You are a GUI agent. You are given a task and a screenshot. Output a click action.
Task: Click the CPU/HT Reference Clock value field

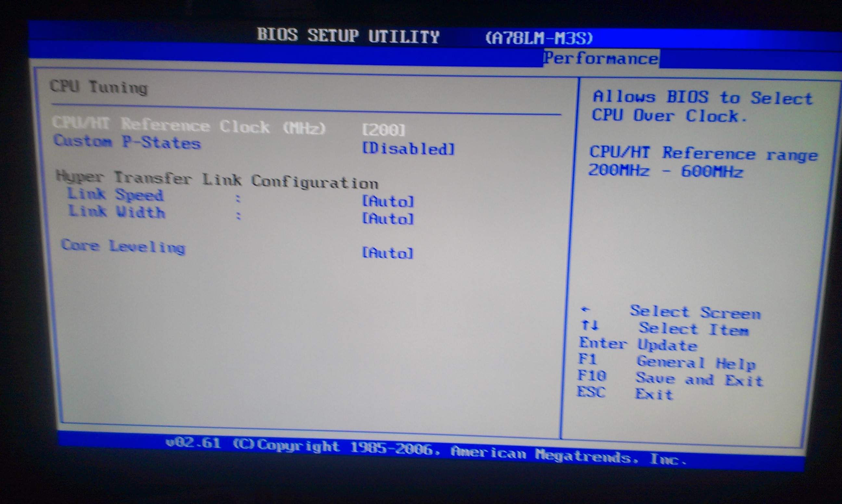(383, 130)
